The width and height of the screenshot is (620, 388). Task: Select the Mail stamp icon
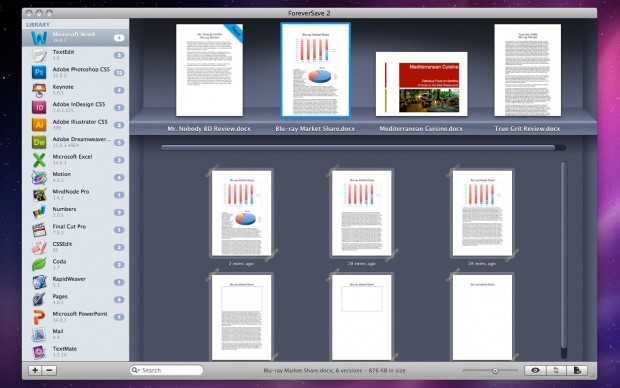point(39,334)
